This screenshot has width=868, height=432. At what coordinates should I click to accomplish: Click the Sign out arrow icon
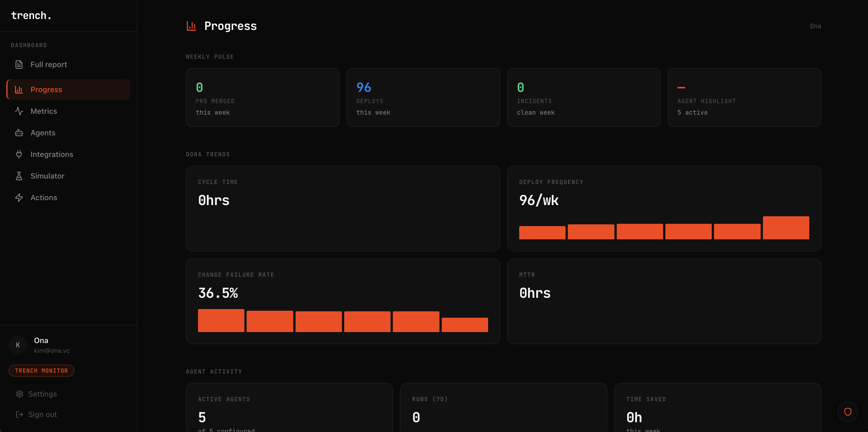pyautogui.click(x=20, y=414)
